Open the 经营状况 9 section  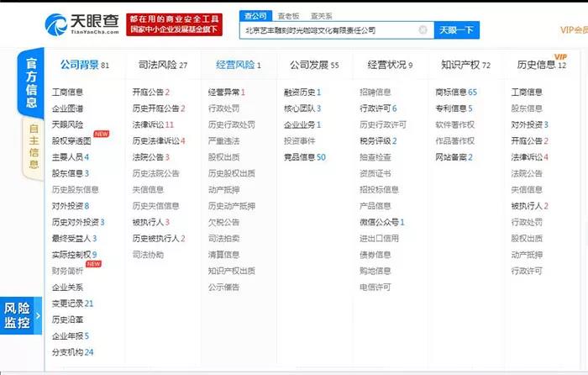pyautogui.click(x=390, y=65)
